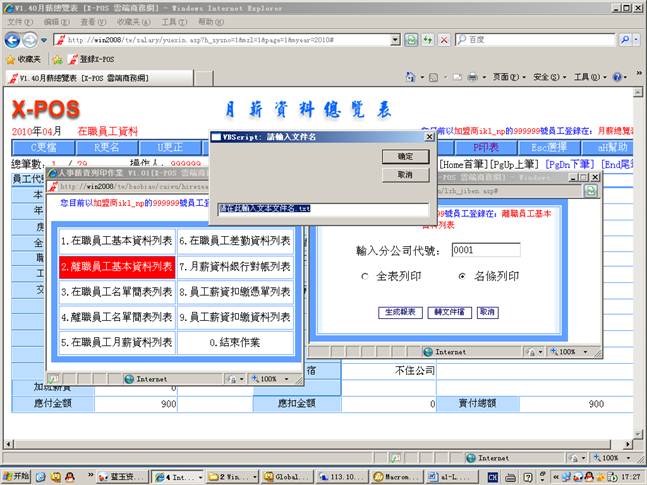
Task: Select the 各條列印 radio option
Action: click(462, 275)
